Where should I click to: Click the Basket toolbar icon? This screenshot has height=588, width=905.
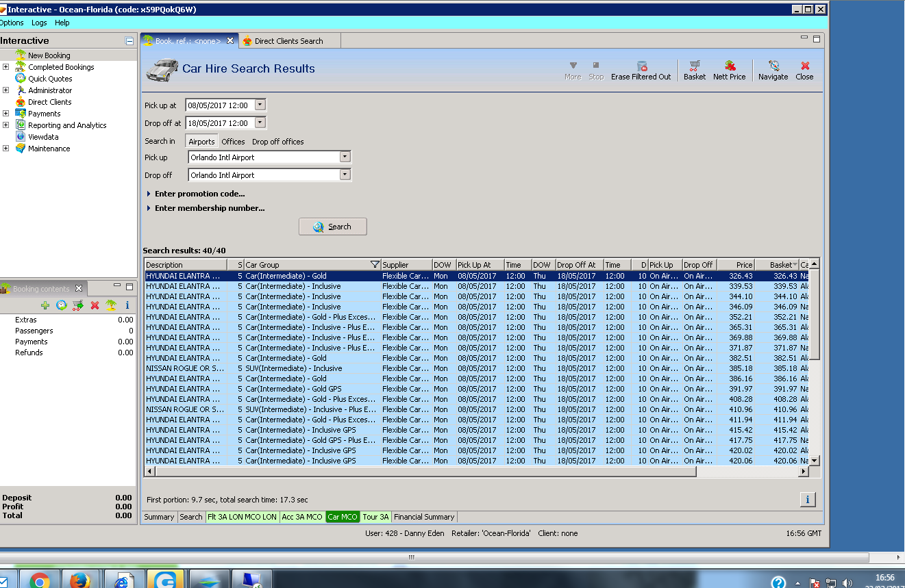tap(694, 70)
